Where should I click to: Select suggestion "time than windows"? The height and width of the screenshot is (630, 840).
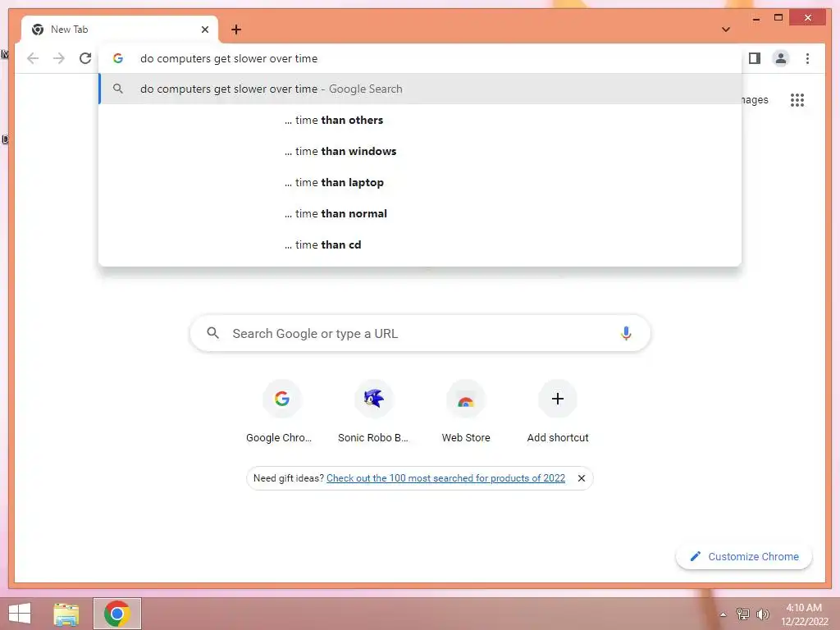click(420, 151)
